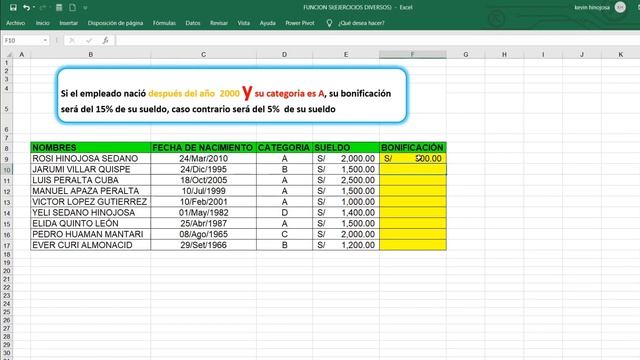Screen dimensions: 640x360
Task: Select cell with LUIS PERALTA CUBA
Action: pos(91,180)
